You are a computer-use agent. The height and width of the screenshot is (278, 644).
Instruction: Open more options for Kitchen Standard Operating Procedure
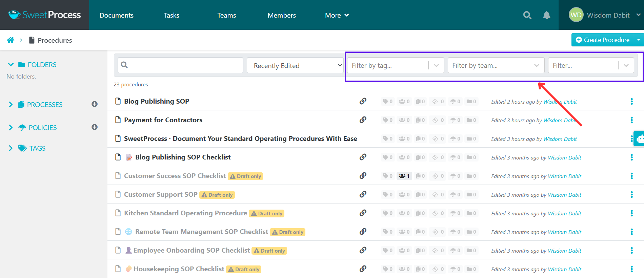click(x=631, y=213)
